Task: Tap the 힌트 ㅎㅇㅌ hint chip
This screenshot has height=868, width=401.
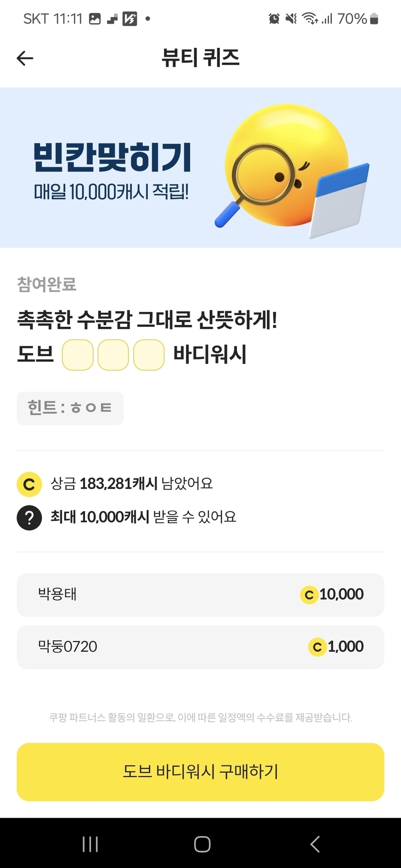Action: click(x=70, y=408)
